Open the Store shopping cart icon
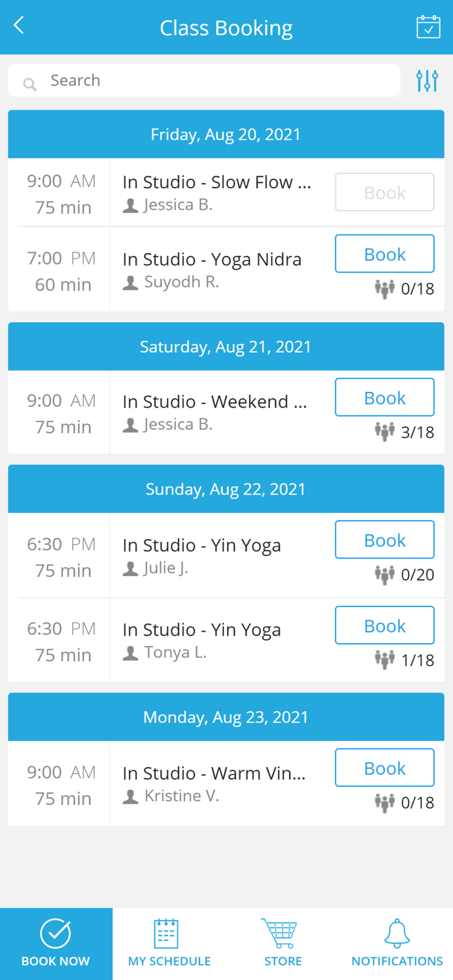Image resolution: width=453 pixels, height=980 pixels. tap(281, 932)
